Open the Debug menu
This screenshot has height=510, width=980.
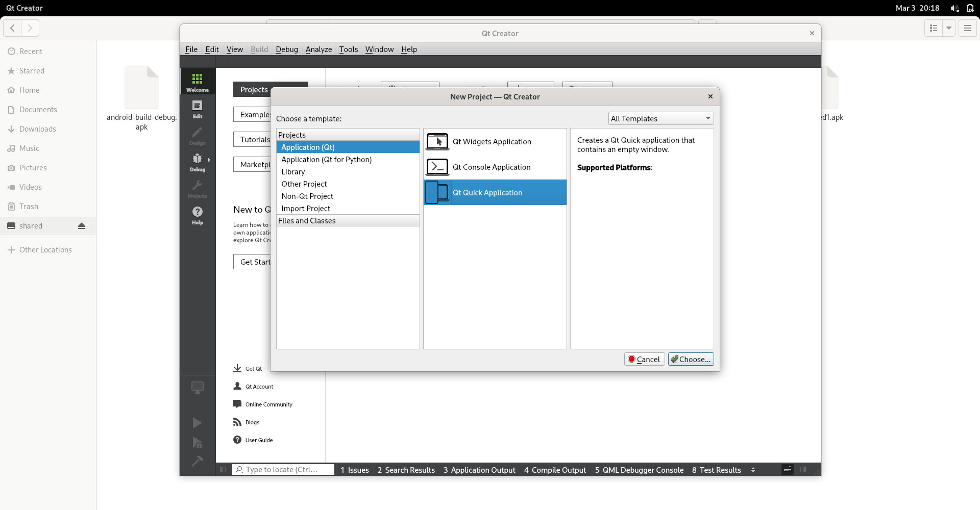coord(287,49)
